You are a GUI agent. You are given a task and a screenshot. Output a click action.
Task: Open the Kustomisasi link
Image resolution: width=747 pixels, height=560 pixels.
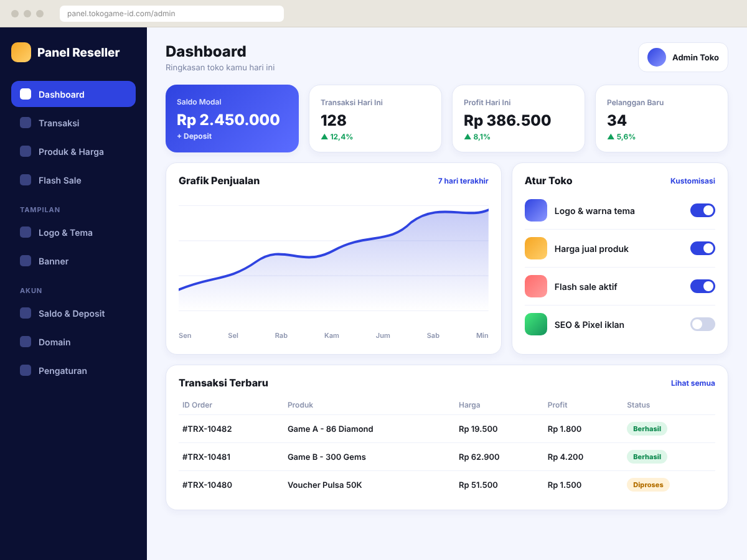click(693, 181)
